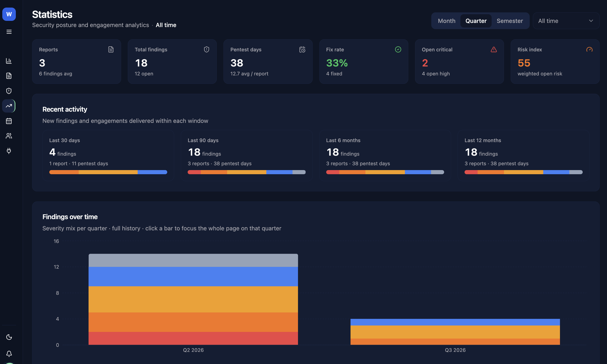Click the Open critical value 2
Screen dimensions: 607x364
pyautogui.click(x=425, y=63)
